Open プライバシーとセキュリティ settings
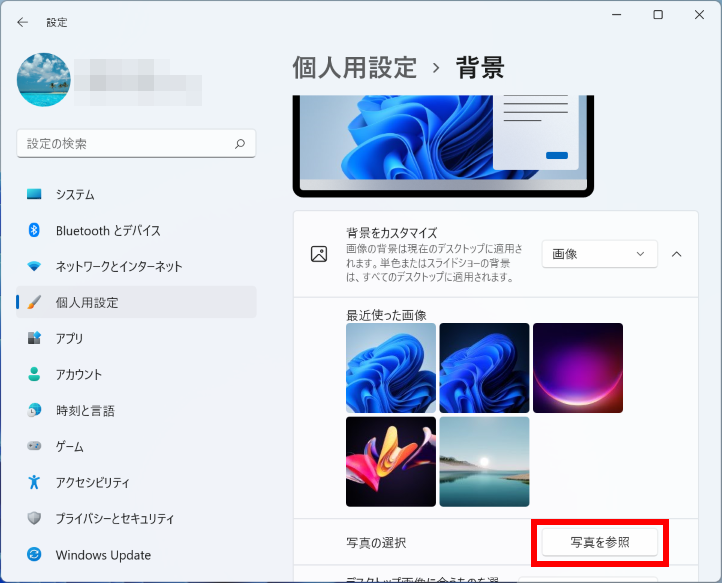Image resolution: width=722 pixels, height=583 pixels. [136, 518]
